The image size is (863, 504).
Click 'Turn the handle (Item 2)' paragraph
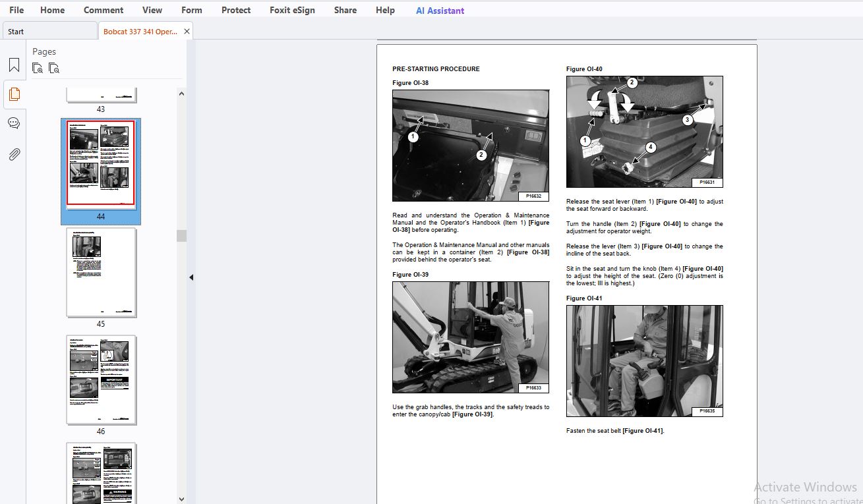pos(645,227)
